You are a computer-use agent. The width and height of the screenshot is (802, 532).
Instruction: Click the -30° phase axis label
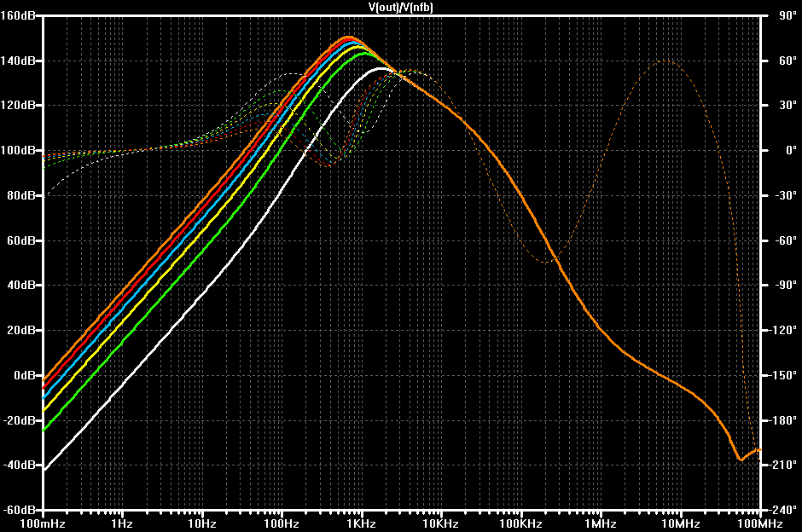(x=786, y=195)
